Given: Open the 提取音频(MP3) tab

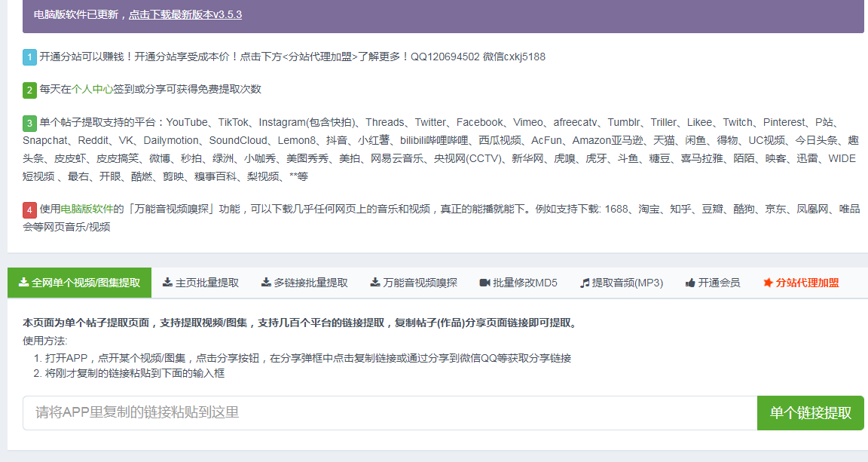Looking at the screenshot, I should pyautogui.click(x=621, y=283).
